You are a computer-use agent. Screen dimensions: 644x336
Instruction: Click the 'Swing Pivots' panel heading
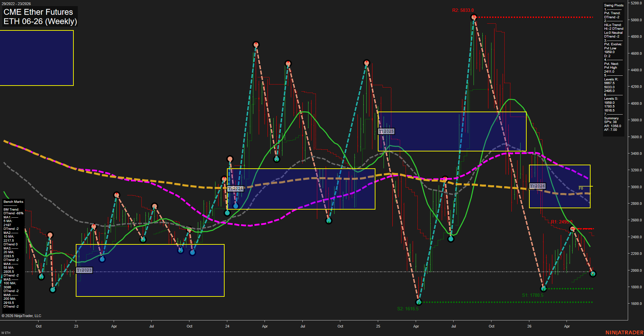tap(614, 5)
